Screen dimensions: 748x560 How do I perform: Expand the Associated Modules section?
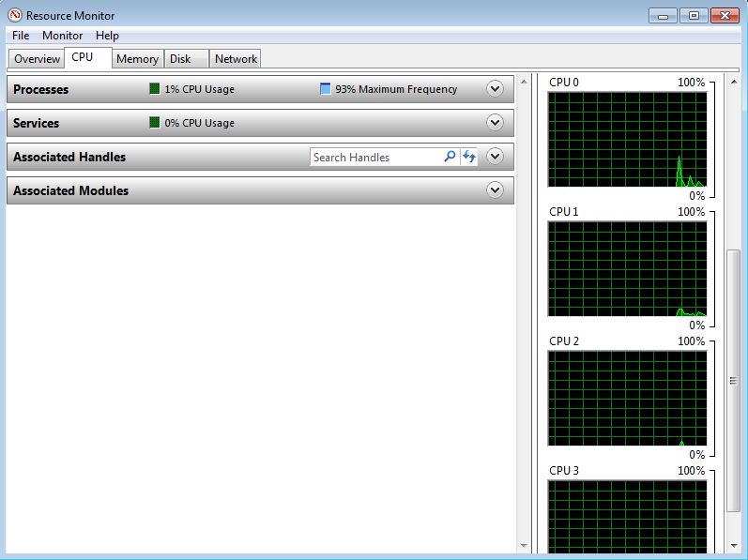[x=496, y=190]
